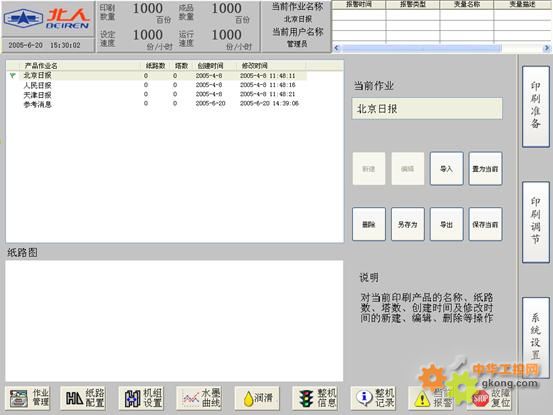The width and height of the screenshot is (553, 415).
Task: Click the 当前作业 field showing 北京日报
Action: 427,109
